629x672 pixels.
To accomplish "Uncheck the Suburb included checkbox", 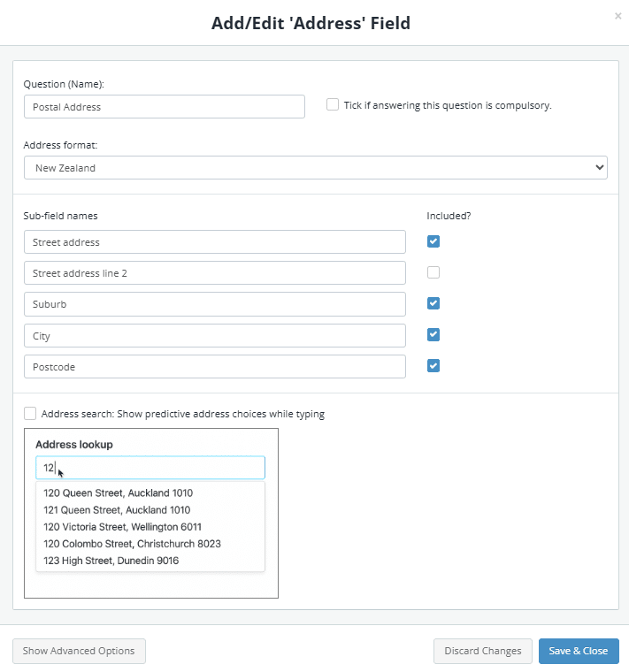I will pos(433,303).
